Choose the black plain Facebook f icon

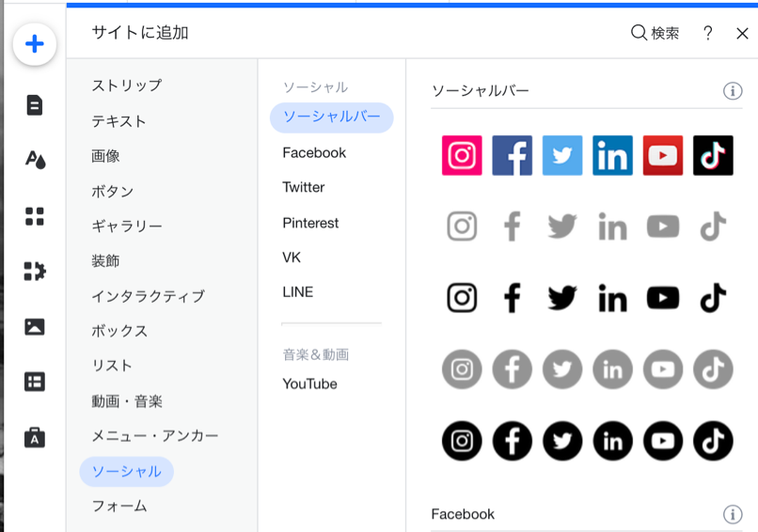pyautogui.click(x=512, y=298)
